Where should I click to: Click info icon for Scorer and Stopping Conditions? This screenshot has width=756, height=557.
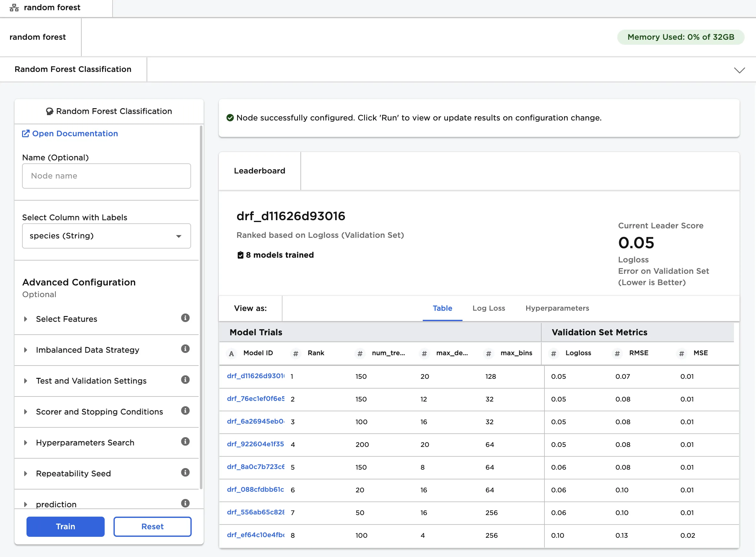click(185, 411)
